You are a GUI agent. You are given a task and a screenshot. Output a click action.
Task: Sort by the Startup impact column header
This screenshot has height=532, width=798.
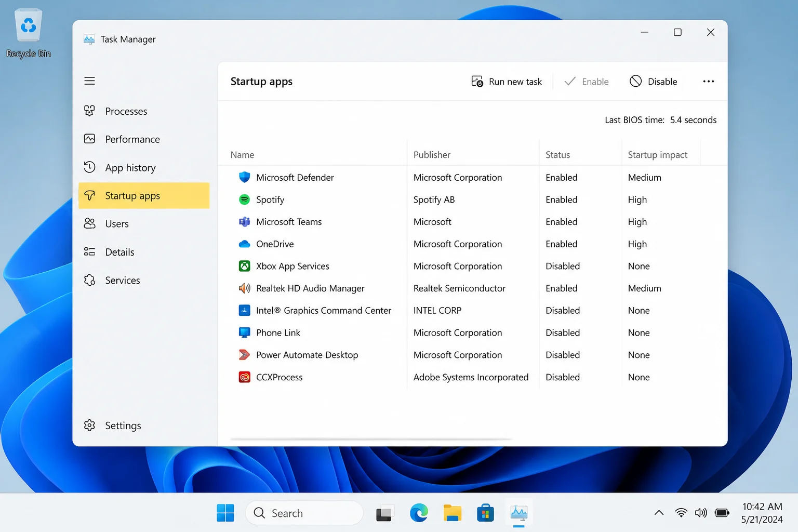coord(657,155)
